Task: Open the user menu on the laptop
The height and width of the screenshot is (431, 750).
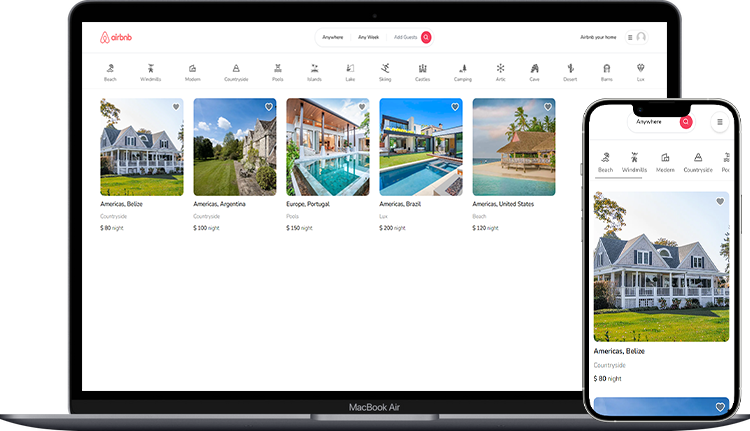Action: point(636,37)
